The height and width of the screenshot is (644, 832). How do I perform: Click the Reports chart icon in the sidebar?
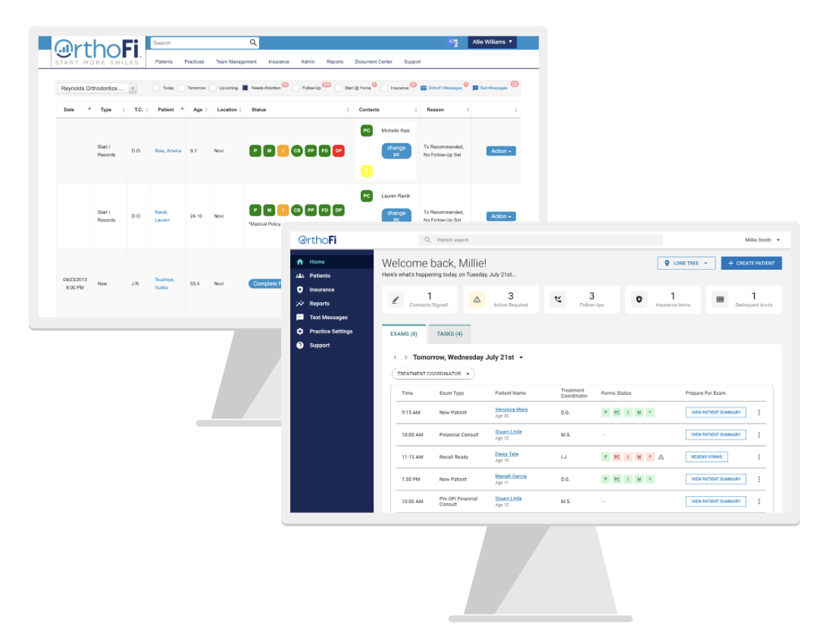300,303
